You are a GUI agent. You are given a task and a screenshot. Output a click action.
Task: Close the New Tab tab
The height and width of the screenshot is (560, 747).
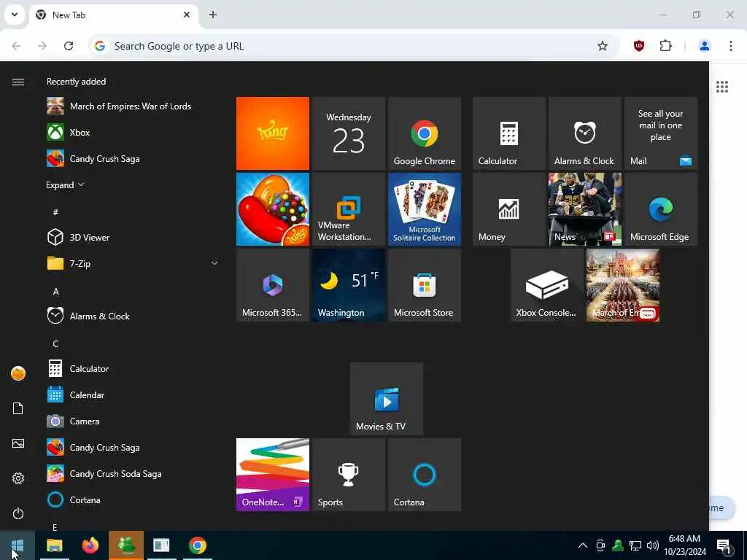pyautogui.click(x=187, y=15)
